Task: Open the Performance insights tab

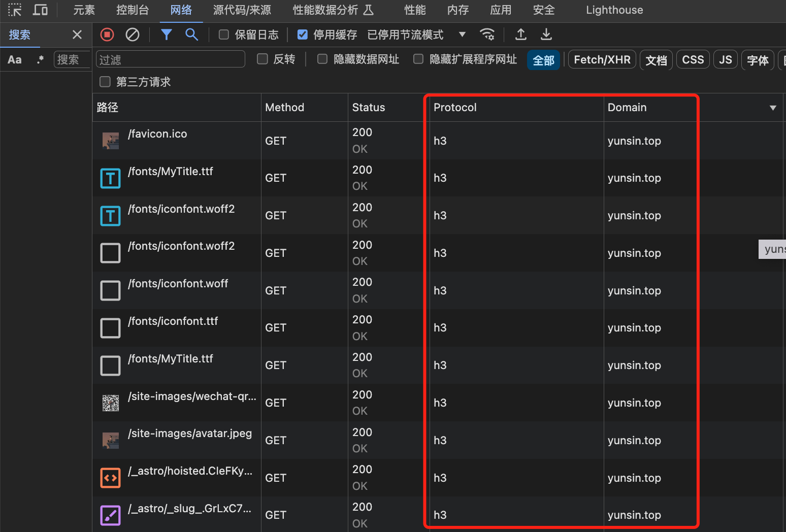Action: click(333, 10)
